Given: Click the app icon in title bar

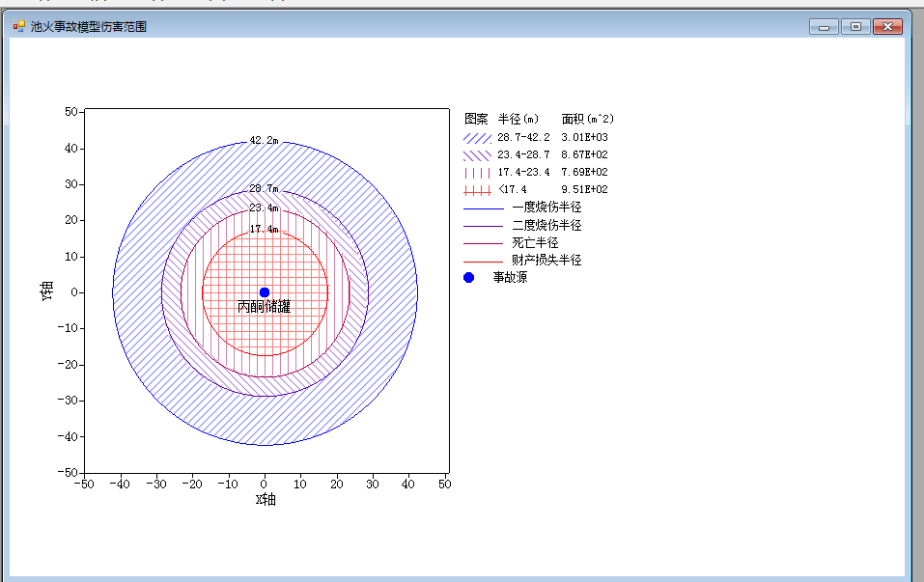Looking at the screenshot, I should click(x=19, y=26).
